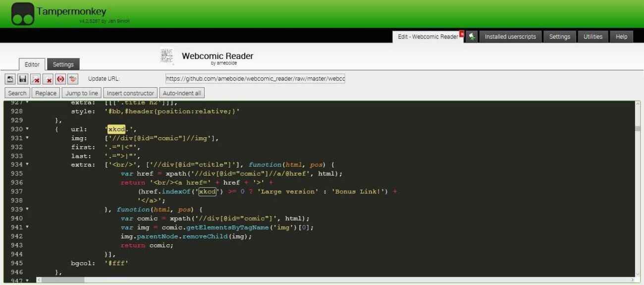644x285 pixels.
Task: Collapse code block at line 930
Action: click(27, 129)
